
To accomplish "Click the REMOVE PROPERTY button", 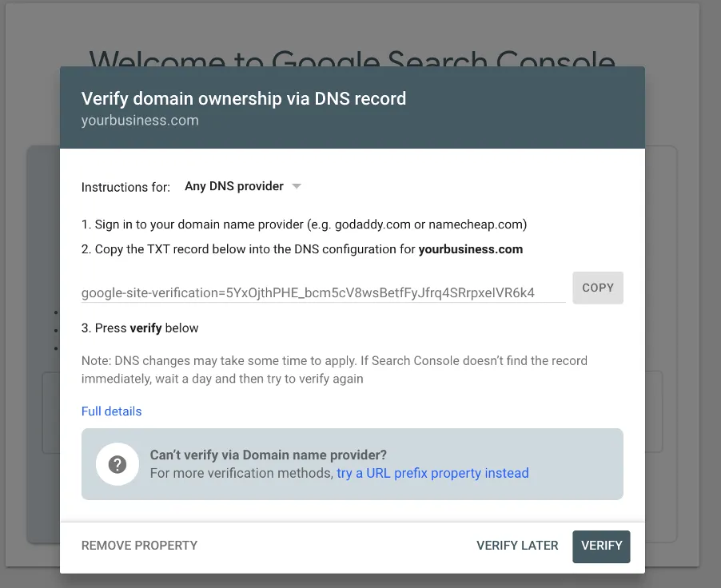I will pyautogui.click(x=139, y=546).
